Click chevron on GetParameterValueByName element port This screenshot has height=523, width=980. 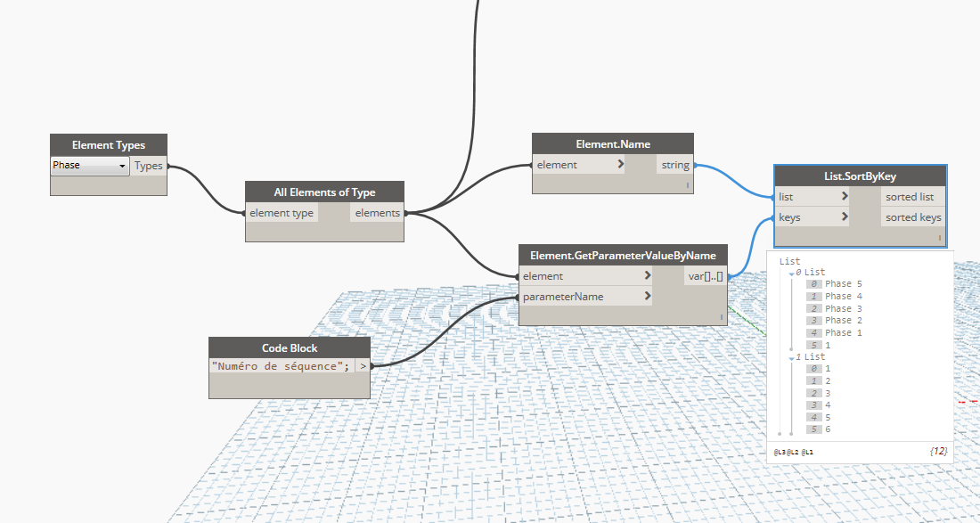[648, 276]
